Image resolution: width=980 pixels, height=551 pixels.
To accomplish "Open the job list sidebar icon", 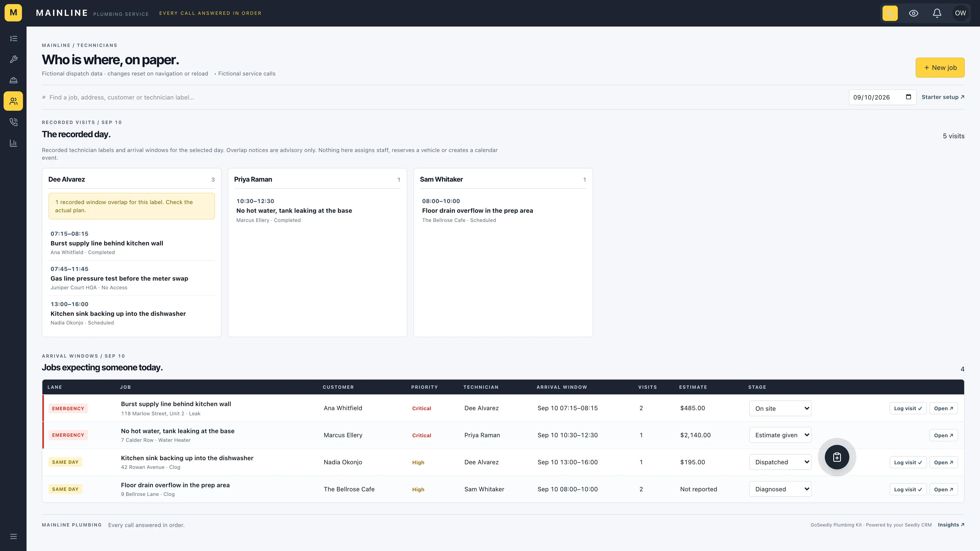I will (x=13, y=39).
